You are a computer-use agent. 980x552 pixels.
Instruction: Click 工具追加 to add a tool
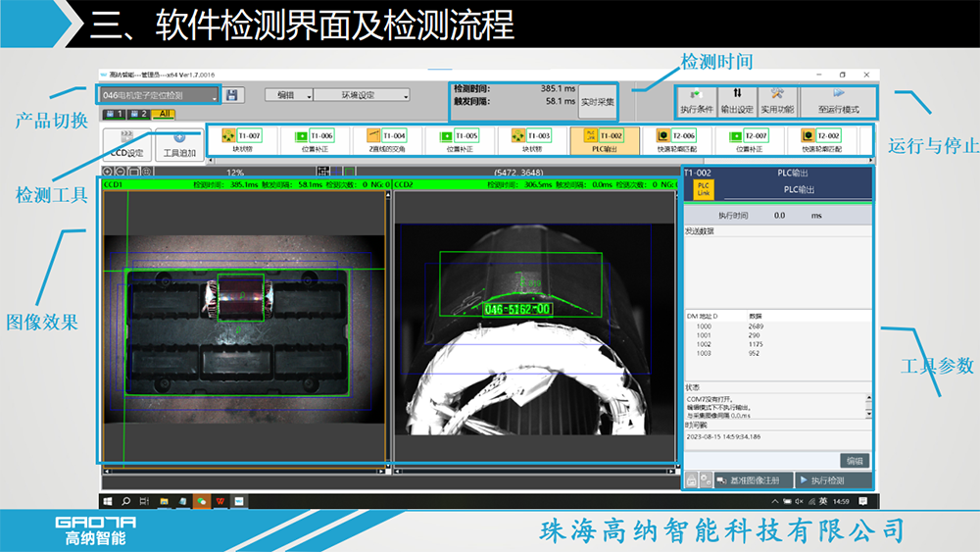[178, 145]
